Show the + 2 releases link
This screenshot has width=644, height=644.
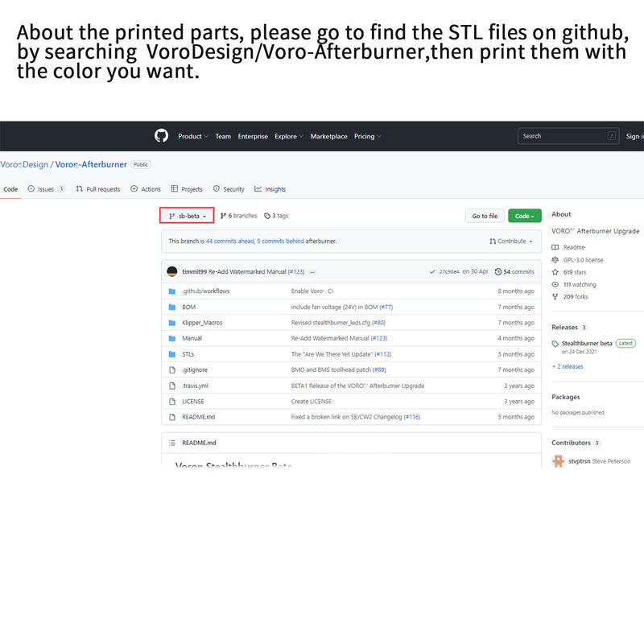[x=568, y=366]
